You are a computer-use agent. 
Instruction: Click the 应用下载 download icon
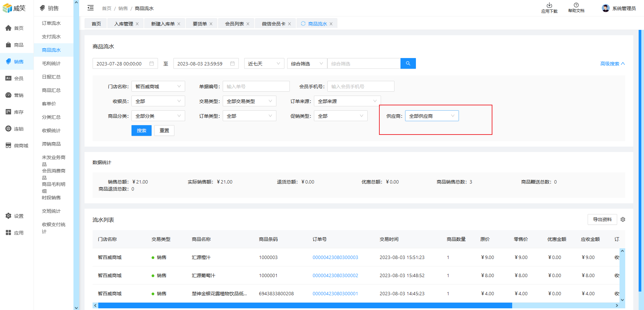549,5
